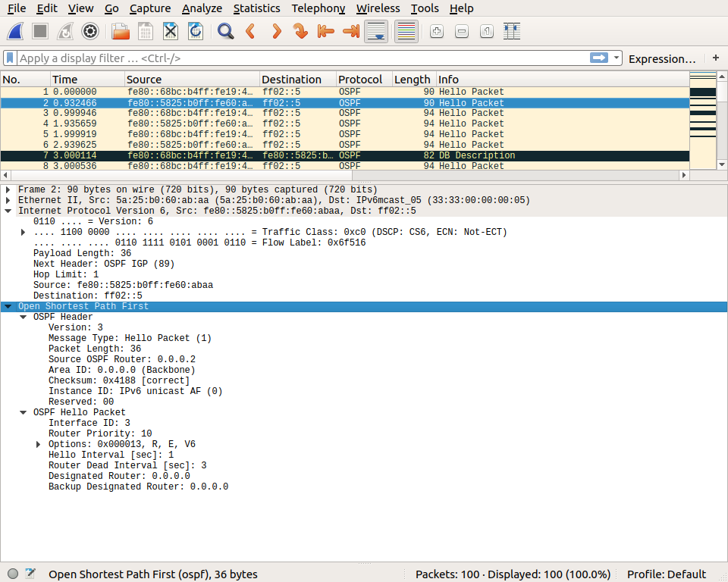
Task: Select packet 5 at time 1.999919
Action: tap(345, 134)
